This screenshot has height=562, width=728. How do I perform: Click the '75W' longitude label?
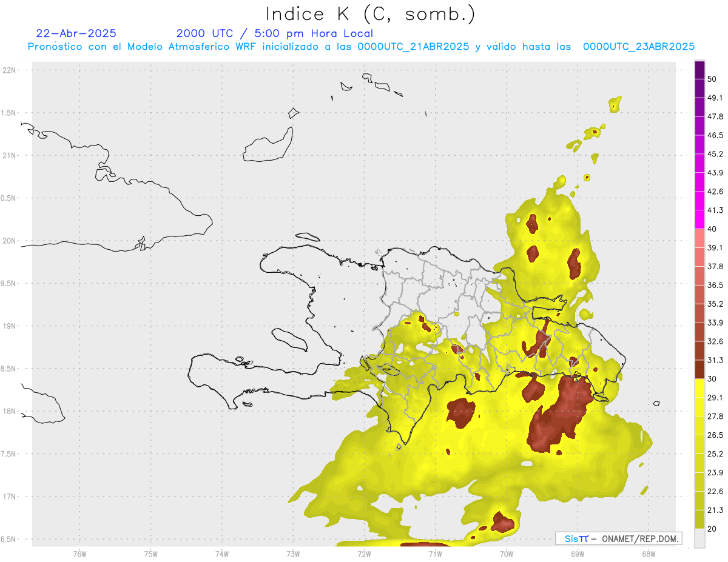[x=151, y=554]
